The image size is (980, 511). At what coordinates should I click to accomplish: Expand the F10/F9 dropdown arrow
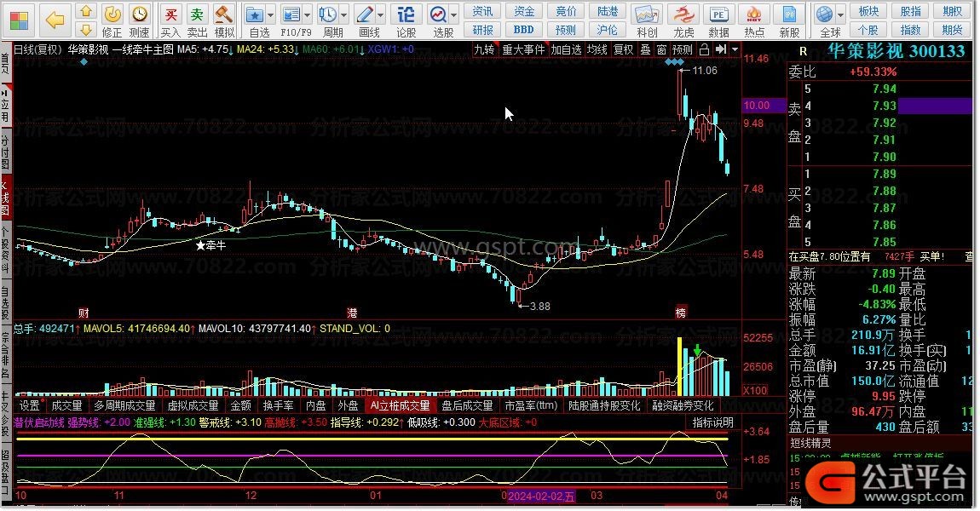[x=307, y=14]
